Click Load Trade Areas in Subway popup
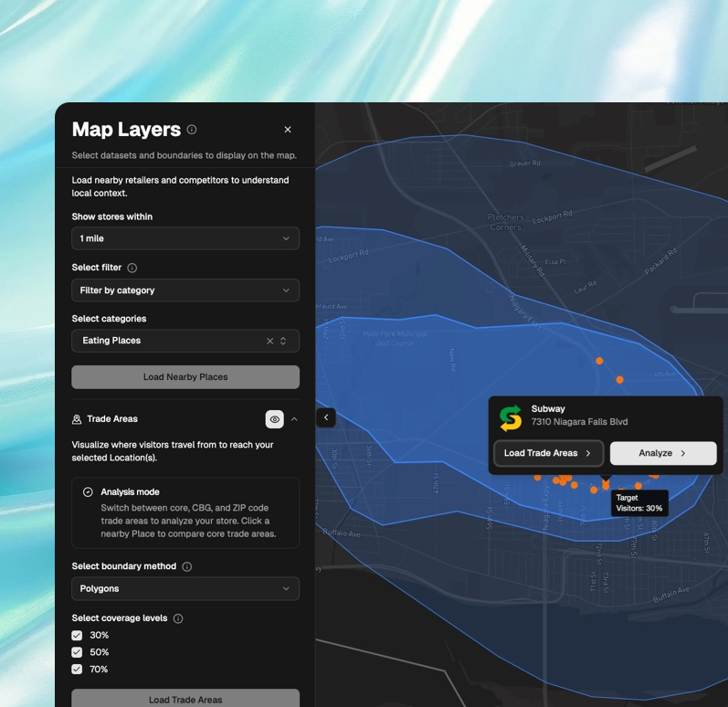Screen dimensions: 728x707 click(548, 453)
